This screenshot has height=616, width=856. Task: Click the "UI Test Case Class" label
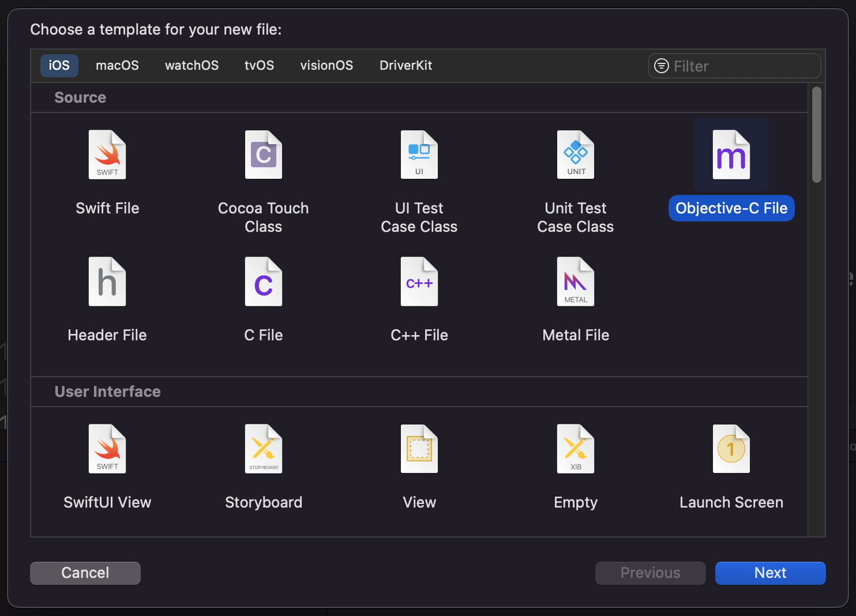[x=419, y=217]
